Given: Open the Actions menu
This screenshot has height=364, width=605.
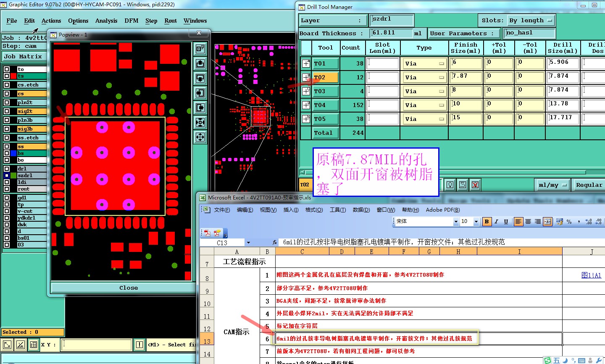Looking at the screenshot, I should 51,21.
